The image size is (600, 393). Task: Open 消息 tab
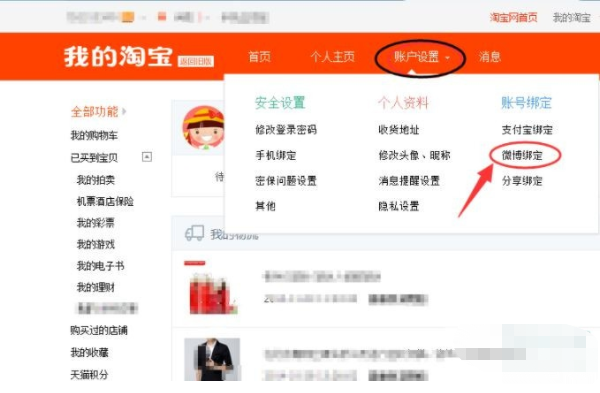(490, 57)
